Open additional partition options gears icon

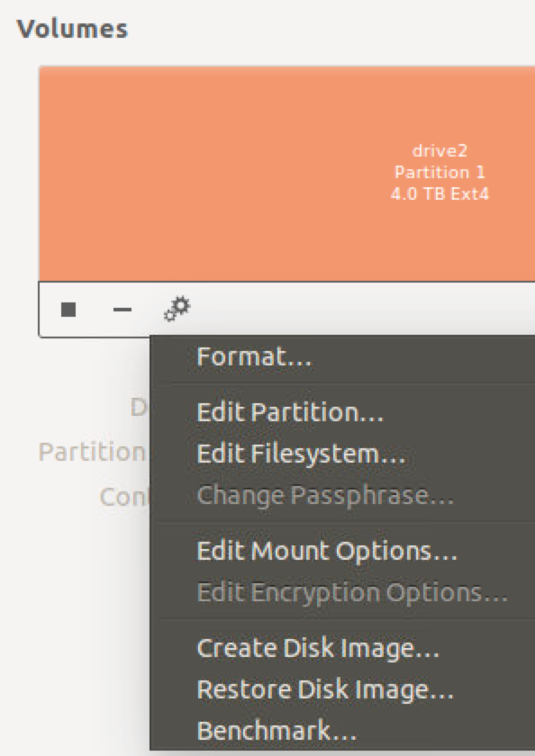click(177, 309)
